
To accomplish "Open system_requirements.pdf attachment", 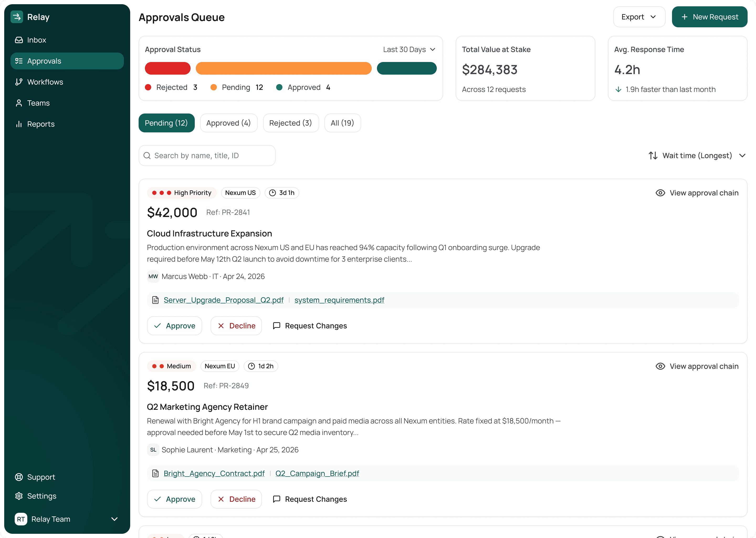I will coord(339,300).
